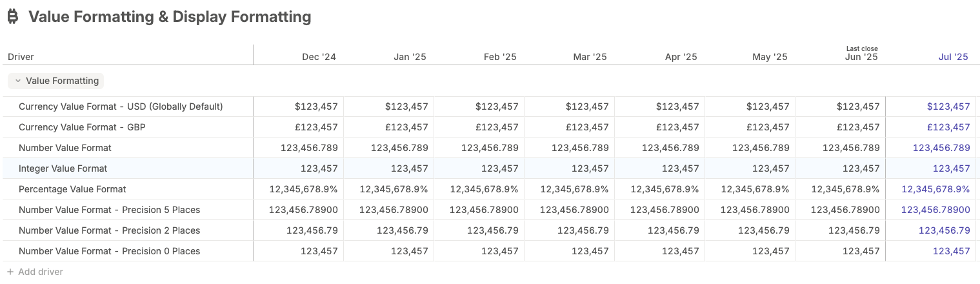Click the plus icon next to Add driver
Image resolution: width=980 pixels, height=284 pixels.
pos(10,272)
